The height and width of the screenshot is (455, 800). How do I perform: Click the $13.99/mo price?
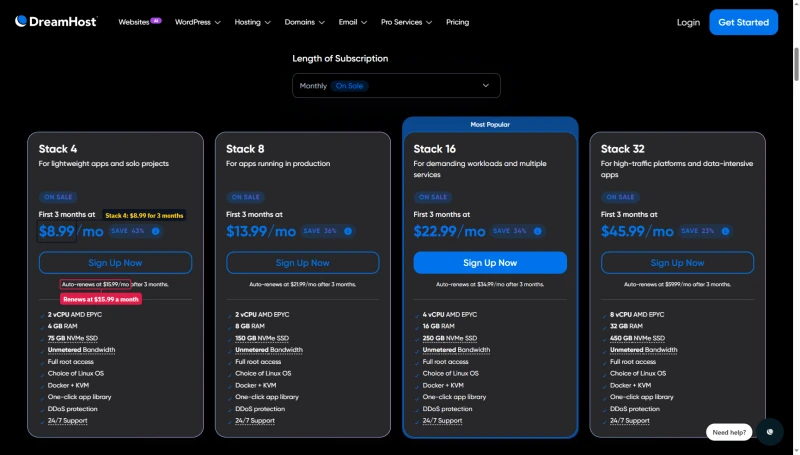(x=261, y=231)
